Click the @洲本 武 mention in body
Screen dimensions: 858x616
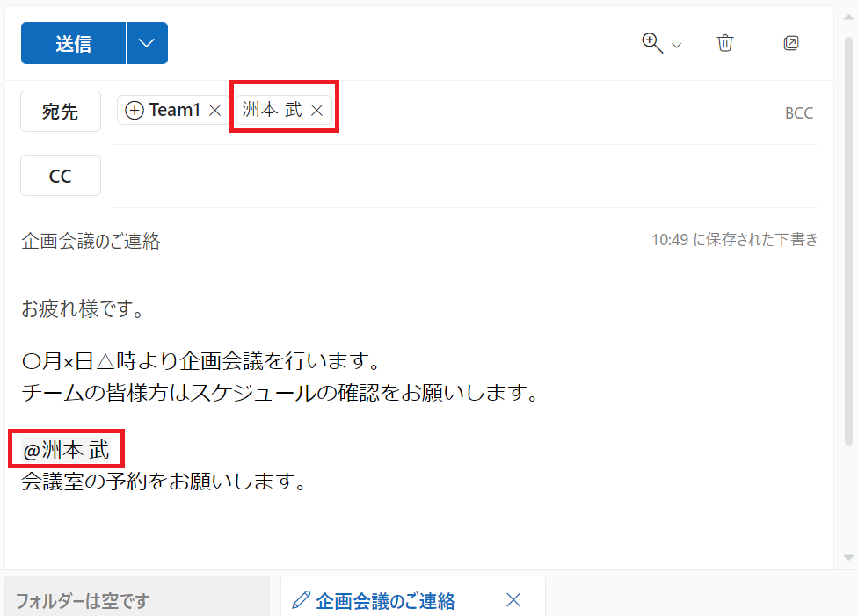pyautogui.click(x=66, y=450)
